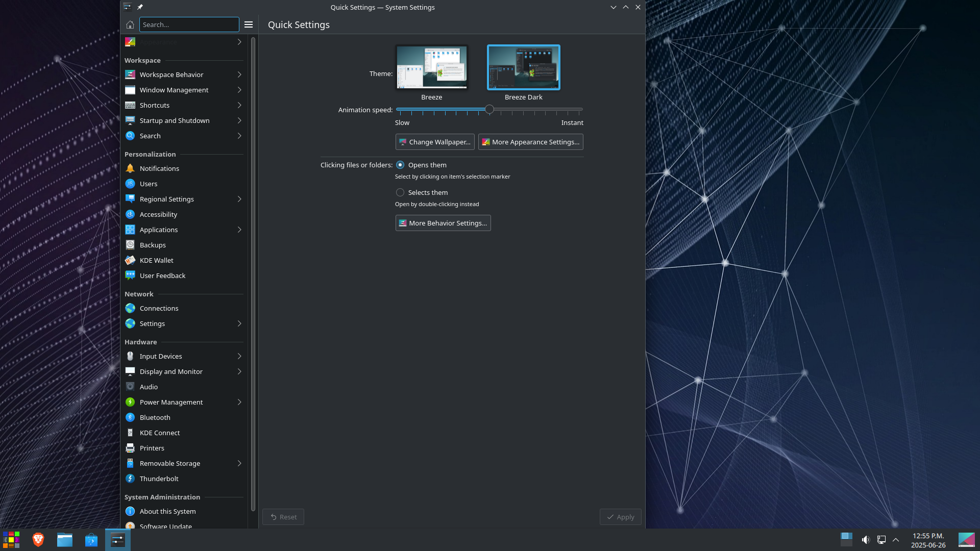Focus the Search input field

click(x=189, y=24)
